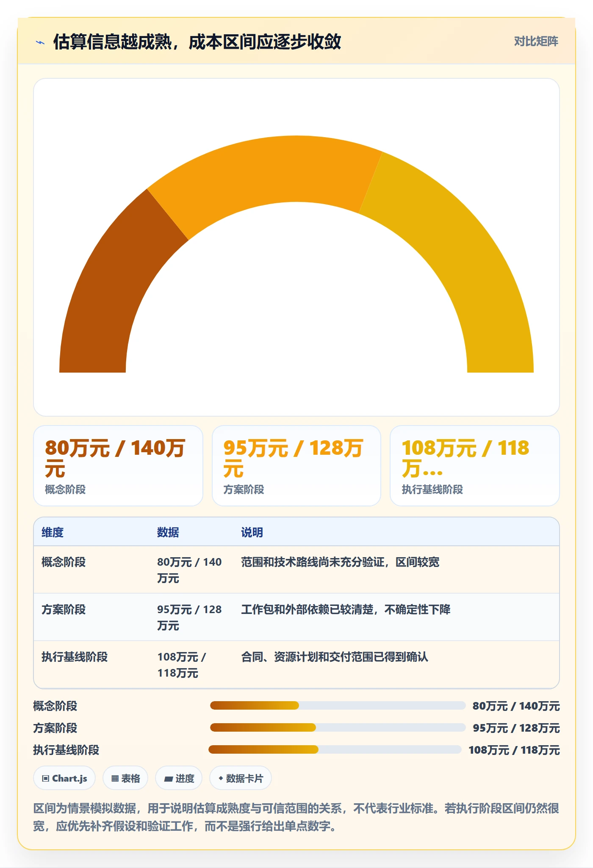Select the Chart.js chip
Image resolution: width=593 pixels, height=868 pixels.
(x=64, y=778)
